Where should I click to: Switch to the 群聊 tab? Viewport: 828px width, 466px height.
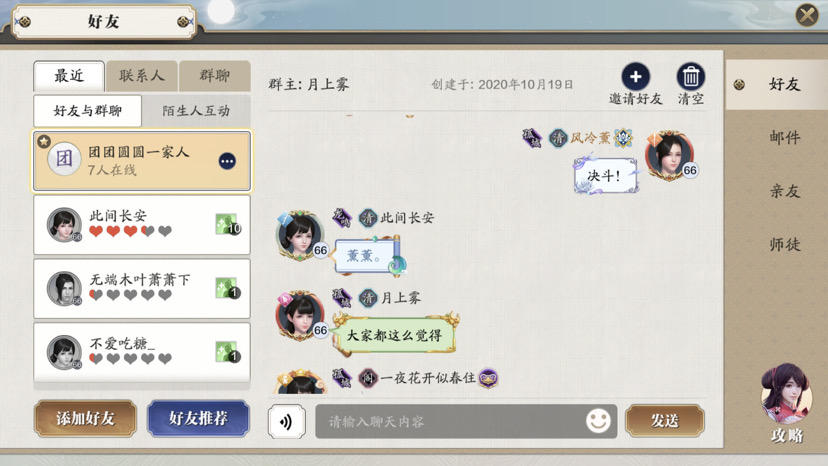[214, 76]
